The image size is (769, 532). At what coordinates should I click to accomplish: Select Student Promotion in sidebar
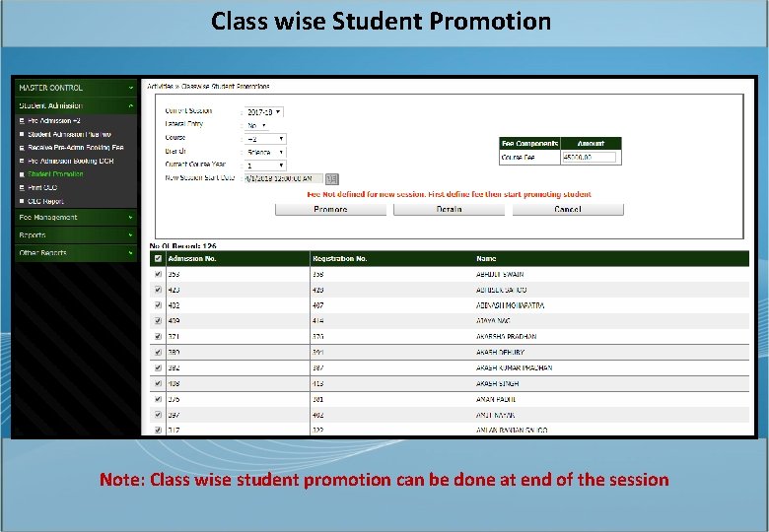click(x=55, y=174)
